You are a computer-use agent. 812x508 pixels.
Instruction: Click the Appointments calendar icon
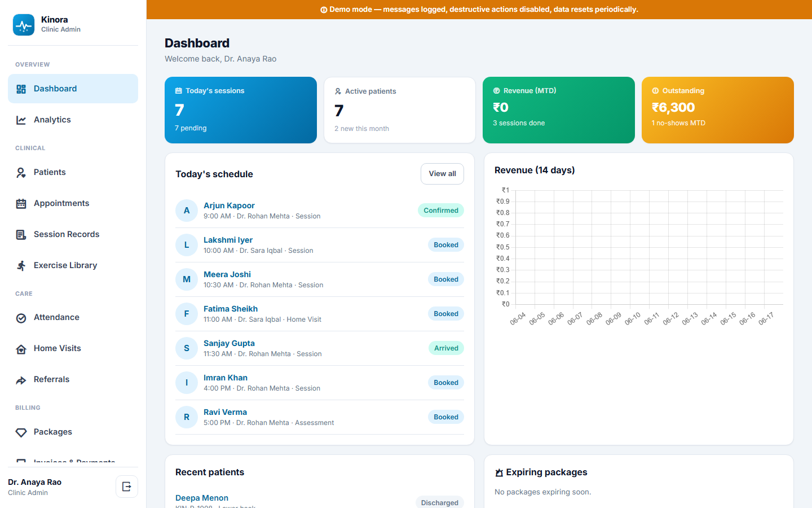[21, 204]
